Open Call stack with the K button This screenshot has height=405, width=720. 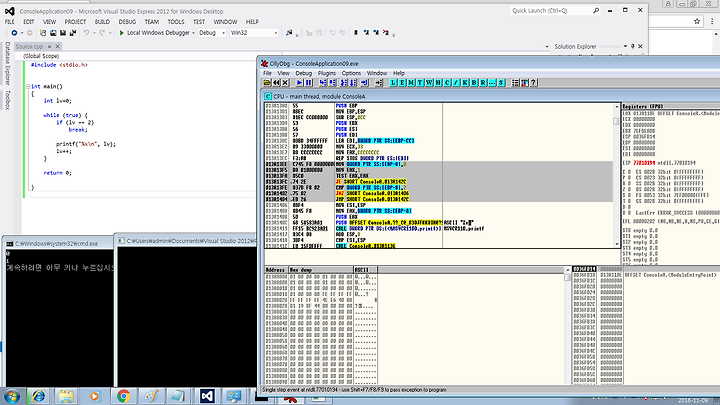pos(465,83)
